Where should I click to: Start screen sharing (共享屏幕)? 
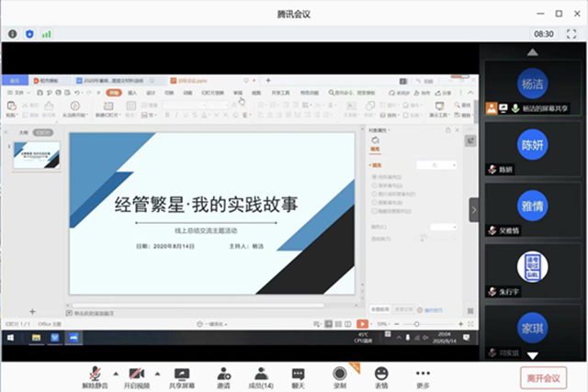pyautogui.click(x=181, y=376)
